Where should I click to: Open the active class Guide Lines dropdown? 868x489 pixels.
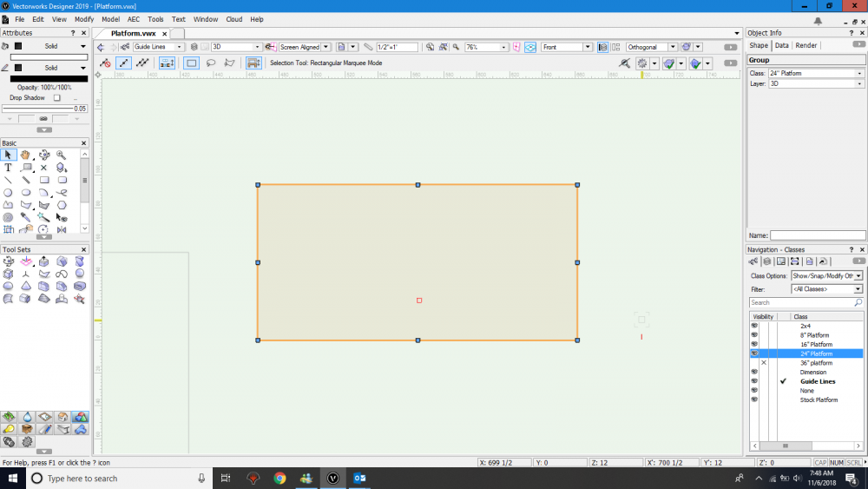180,47
